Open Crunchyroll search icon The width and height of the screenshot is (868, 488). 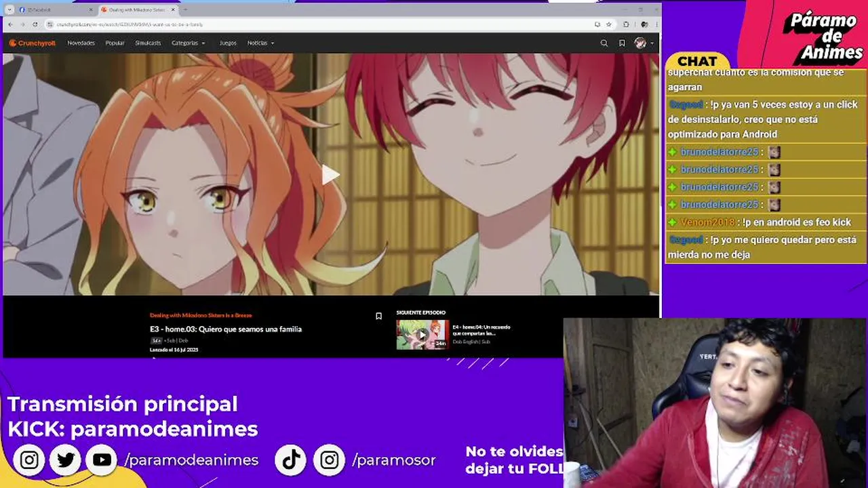coord(604,43)
